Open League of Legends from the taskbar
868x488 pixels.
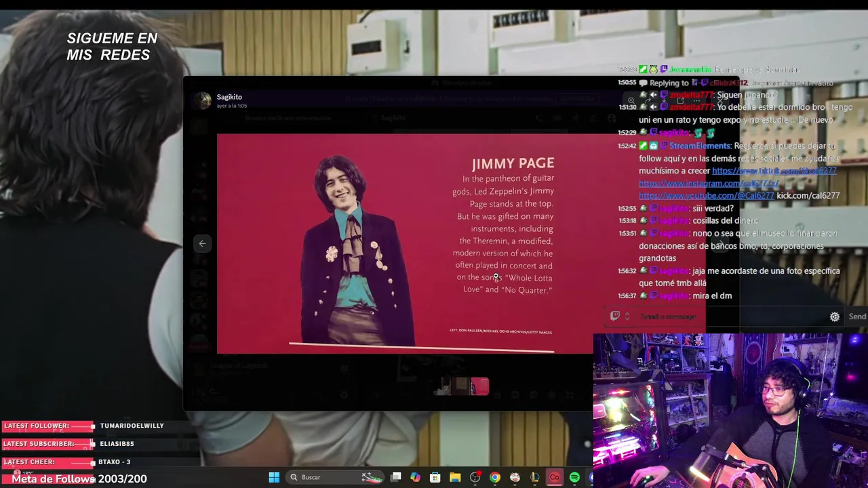[534, 477]
